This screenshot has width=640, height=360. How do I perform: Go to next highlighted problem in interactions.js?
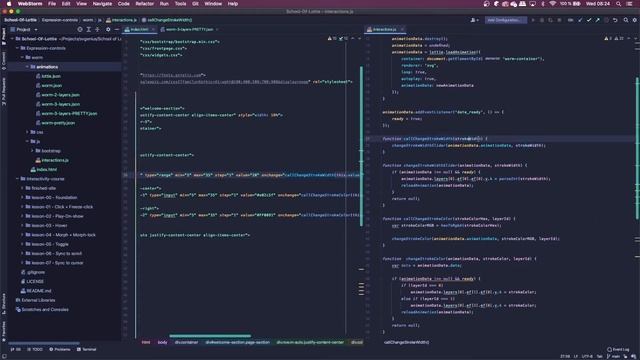tap(636, 38)
